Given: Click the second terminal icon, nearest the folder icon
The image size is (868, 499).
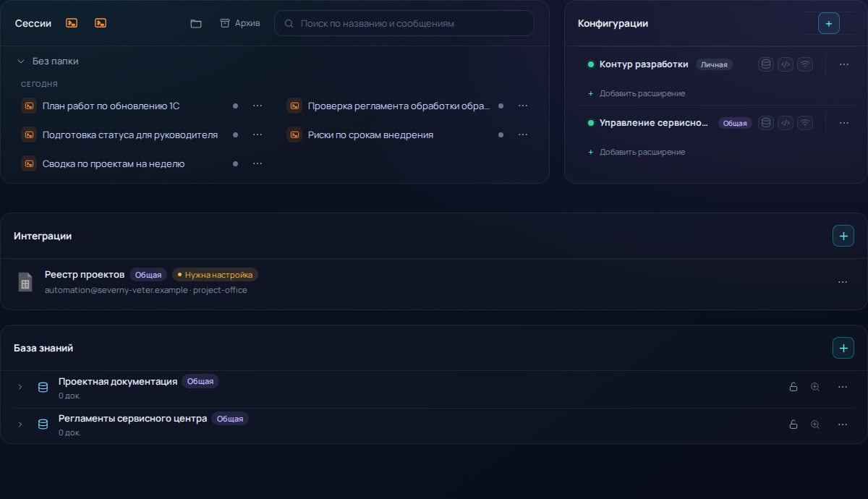Looking at the screenshot, I should 101,23.
